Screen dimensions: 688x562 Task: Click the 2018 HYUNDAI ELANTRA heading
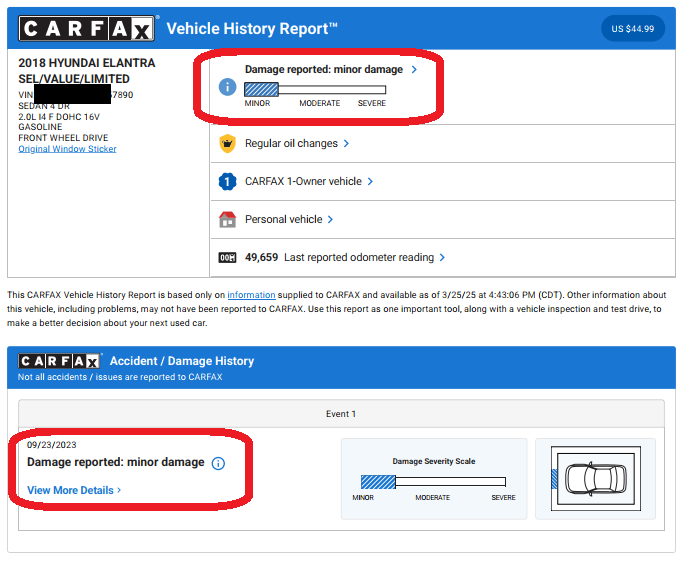click(x=87, y=63)
